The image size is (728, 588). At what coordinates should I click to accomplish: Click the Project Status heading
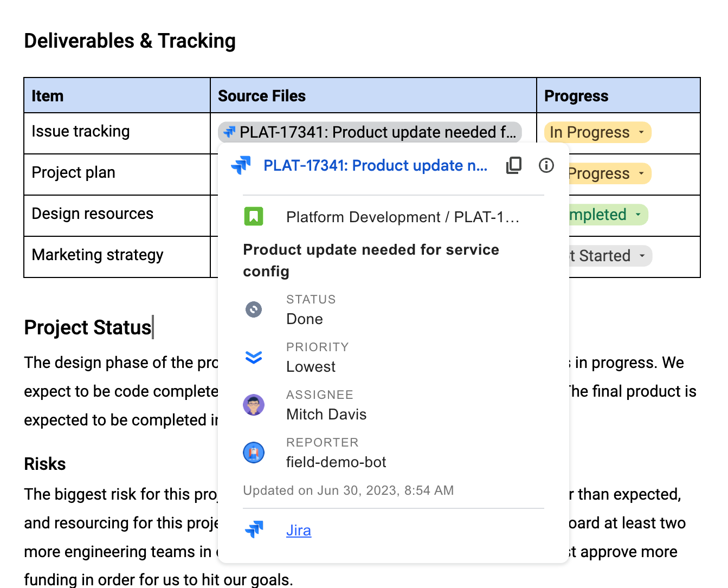pos(88,327)
